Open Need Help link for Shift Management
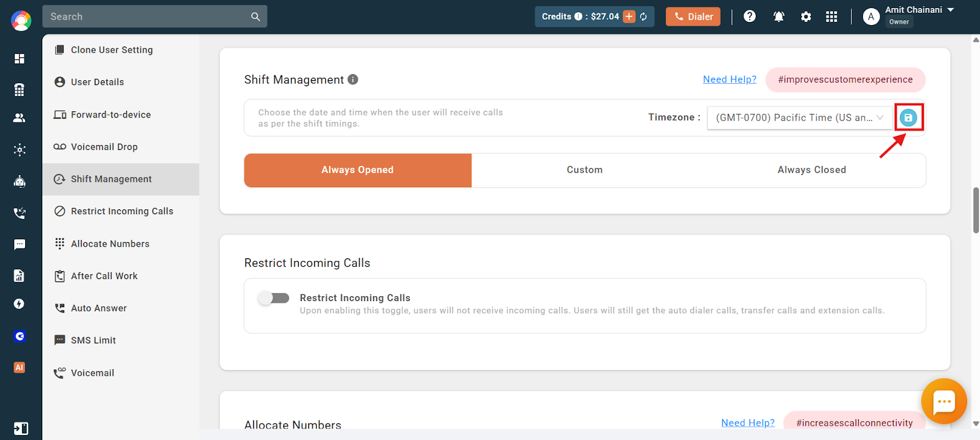Screen dimensions: 980x440 (x=729, y=80)
